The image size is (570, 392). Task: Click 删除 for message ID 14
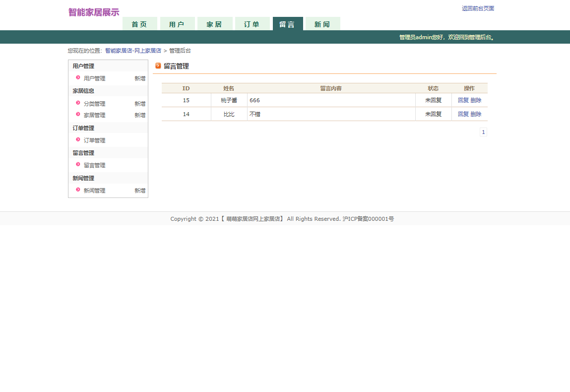pos(476,114)
